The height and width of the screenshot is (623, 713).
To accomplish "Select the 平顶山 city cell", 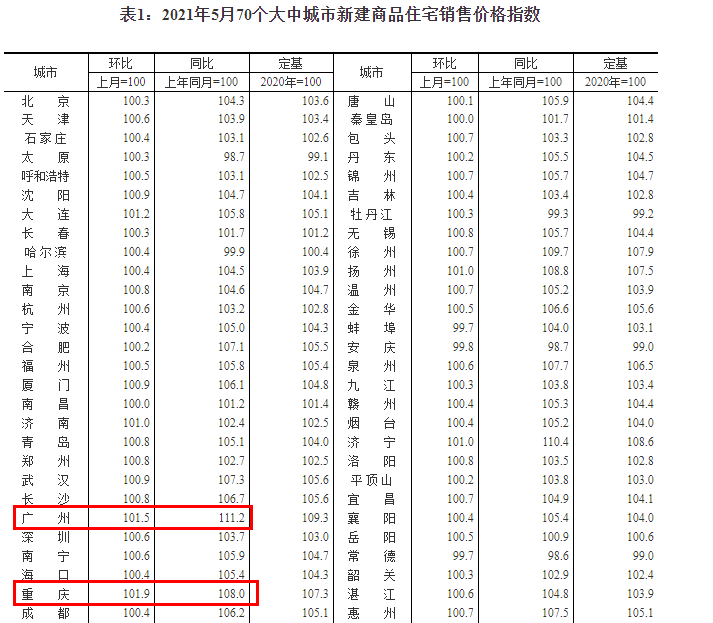I will pos(372,480).
